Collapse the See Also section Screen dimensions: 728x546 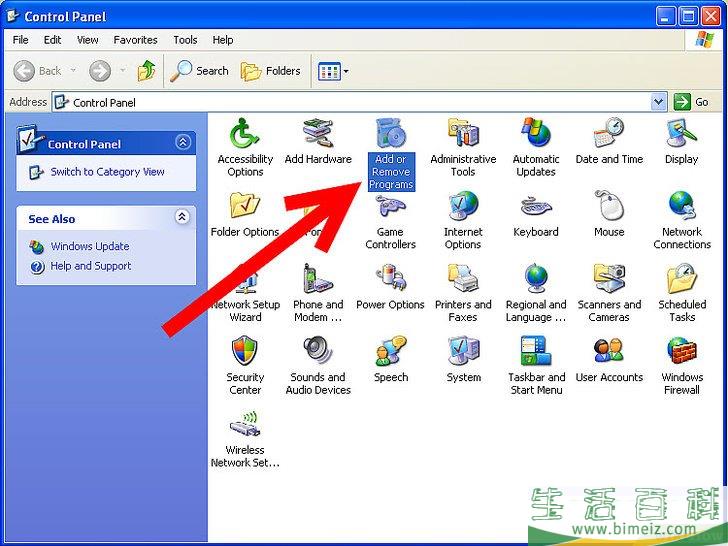pos(182,216)
